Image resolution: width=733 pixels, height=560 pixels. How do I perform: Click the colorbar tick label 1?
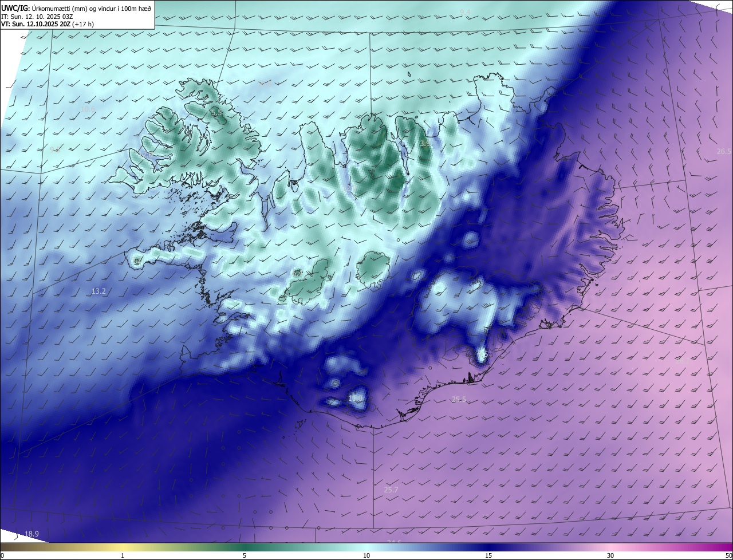123,555
